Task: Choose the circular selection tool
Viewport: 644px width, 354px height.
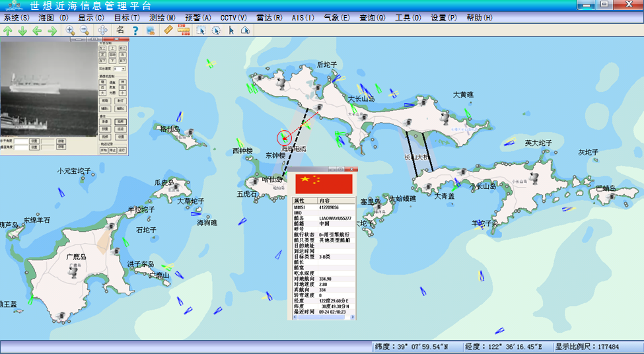Action: [x=216, y=30]
